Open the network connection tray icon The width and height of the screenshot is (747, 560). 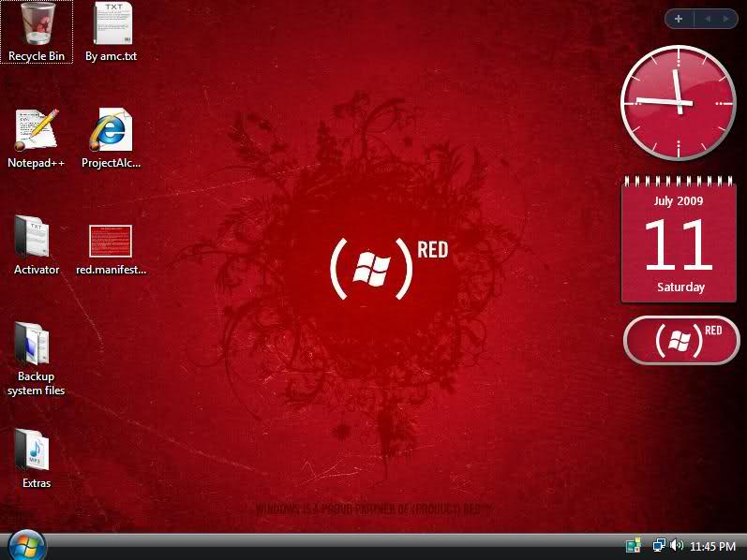659,545
